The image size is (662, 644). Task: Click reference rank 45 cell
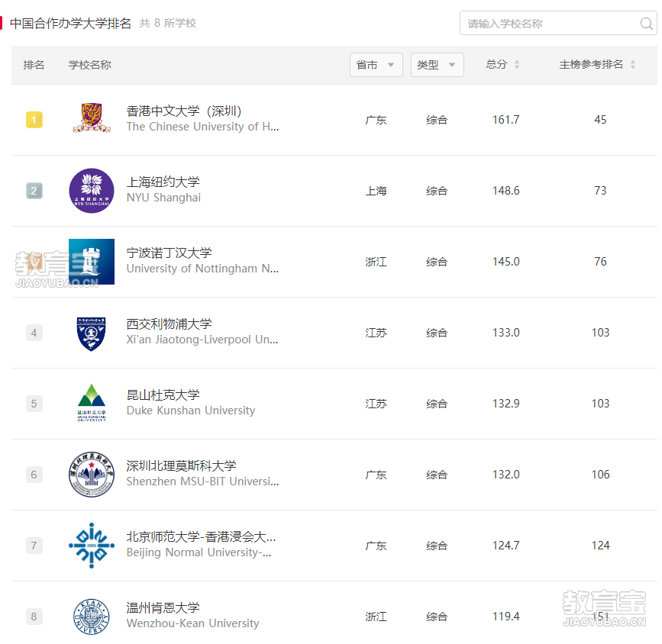coord(600,120)
